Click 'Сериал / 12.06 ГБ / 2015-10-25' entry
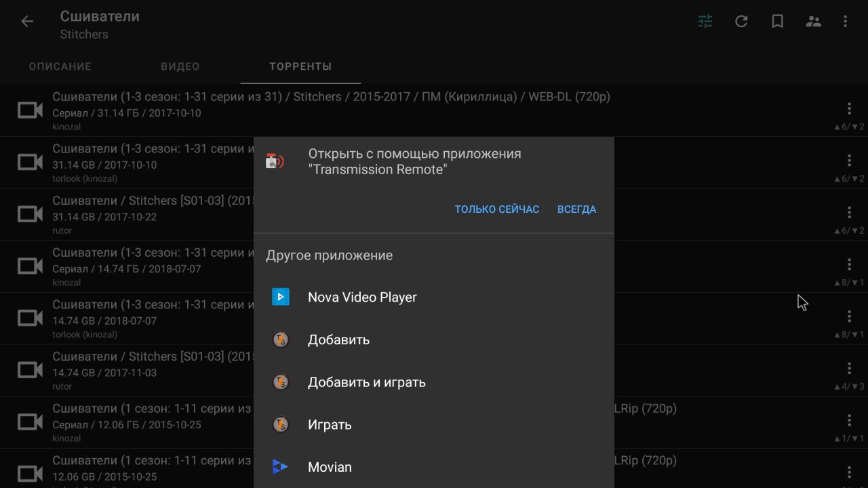This screenshot has width=868, height=488. pos(127,425)
